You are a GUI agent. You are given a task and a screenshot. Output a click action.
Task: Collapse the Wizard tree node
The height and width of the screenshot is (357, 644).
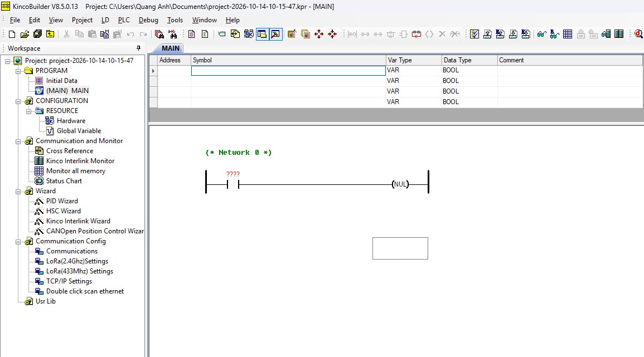coord(18,191)
